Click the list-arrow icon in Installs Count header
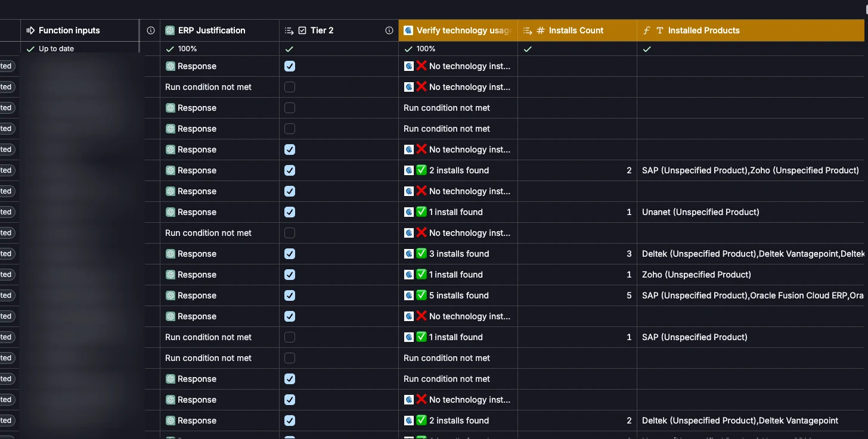Image resolution: width=868 pixels, height=439 pixels. tap(528, 30)
